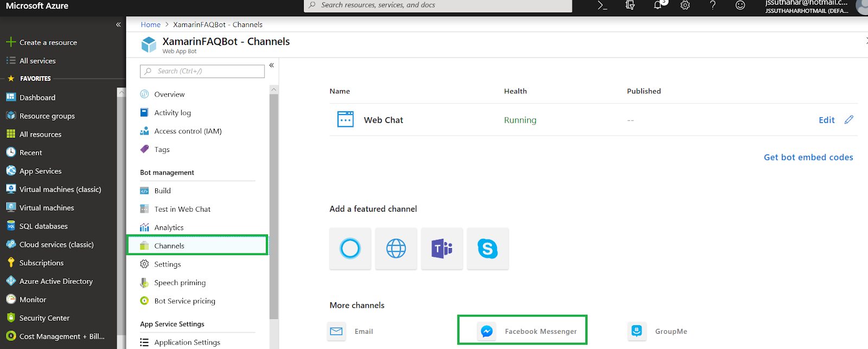
Task: Click the pencil edit icon for Web Chat
Action: click(x=849, y=119)
